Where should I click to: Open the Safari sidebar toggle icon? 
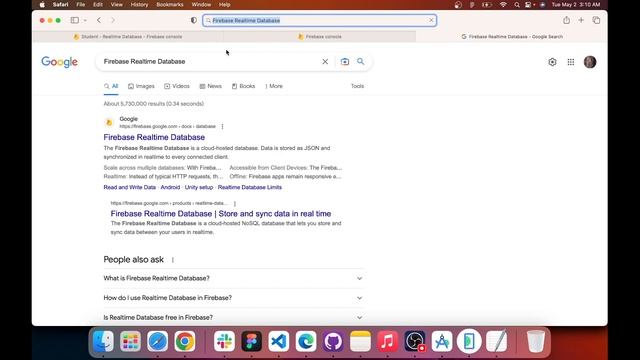point(75,20)
